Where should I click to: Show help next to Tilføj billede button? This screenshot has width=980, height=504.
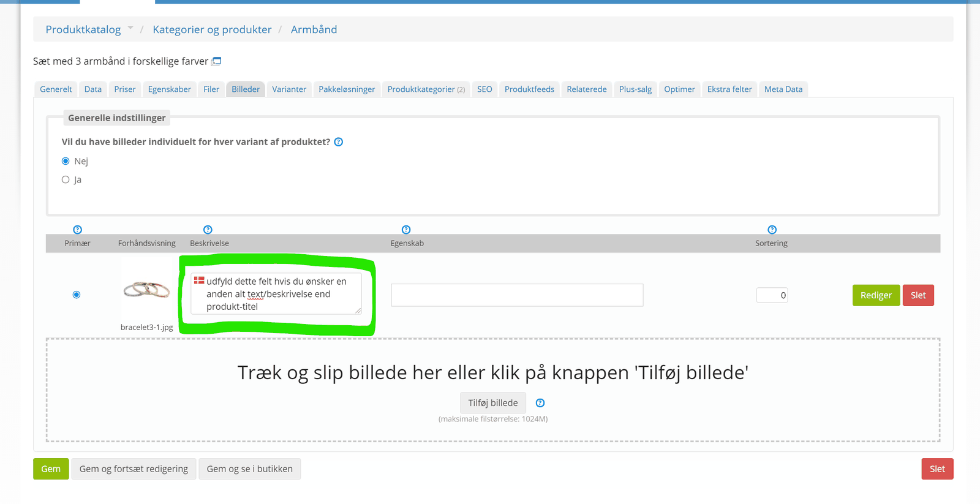coord(540,403)
